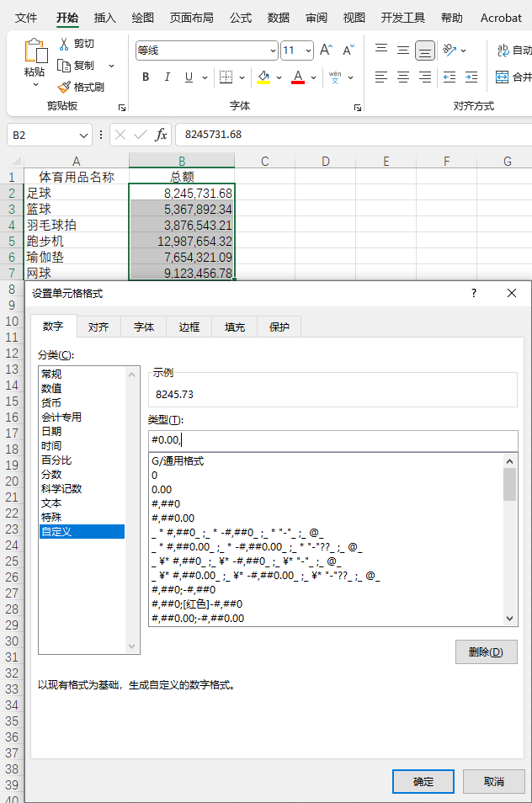Expand the font size dropdown
The width and height of the screenshot is (532, 803).
pyautogui.click(x=308, y=51)
